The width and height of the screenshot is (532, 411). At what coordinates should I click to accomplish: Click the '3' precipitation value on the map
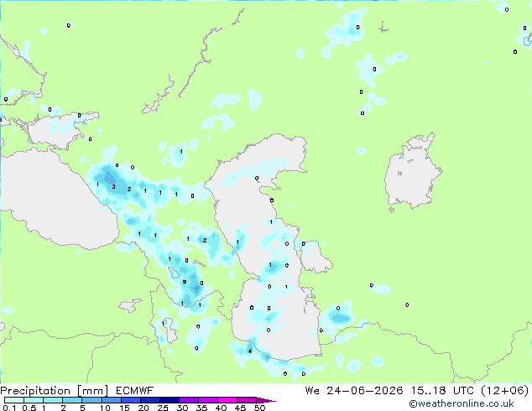click(x=113, y=186)
